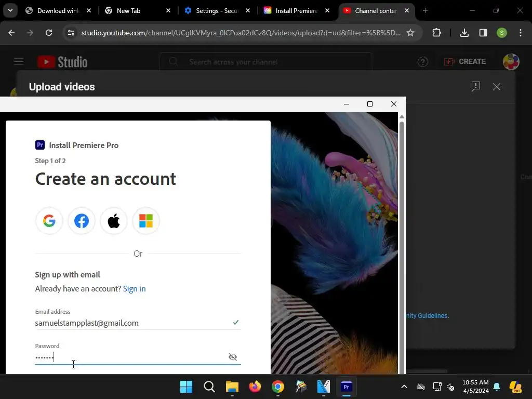Screen dimensions: 532x399
Task: Open the tab search dropdown in Chrome
Action: tap(10, 10)
